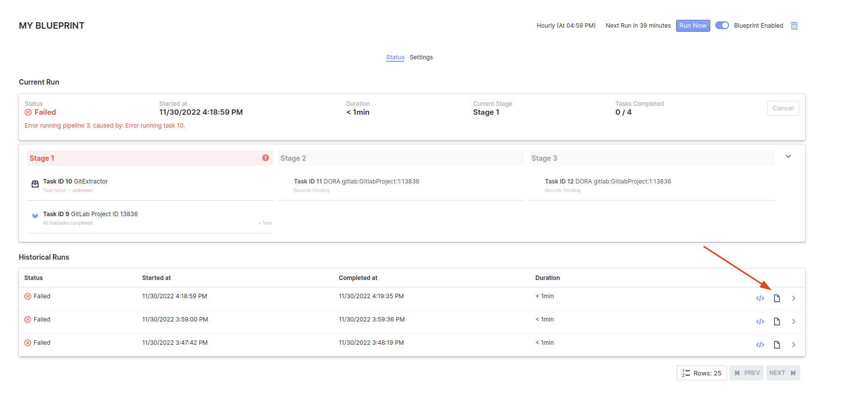Screen dimensions: 868x413
Task: Select the Status tab
Action: coord(395,57)
